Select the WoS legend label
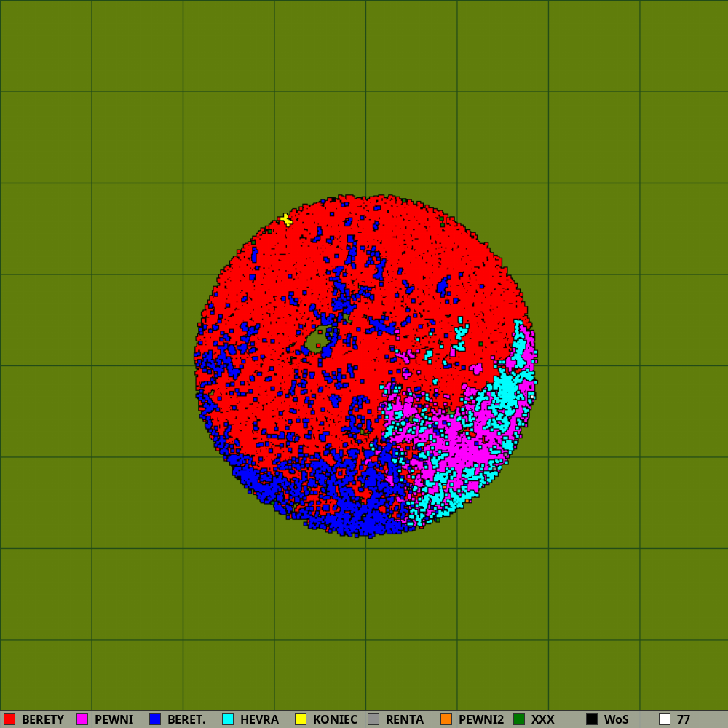Screen dimensions: 728x728 pyautogui.click(x=616, y=720)
